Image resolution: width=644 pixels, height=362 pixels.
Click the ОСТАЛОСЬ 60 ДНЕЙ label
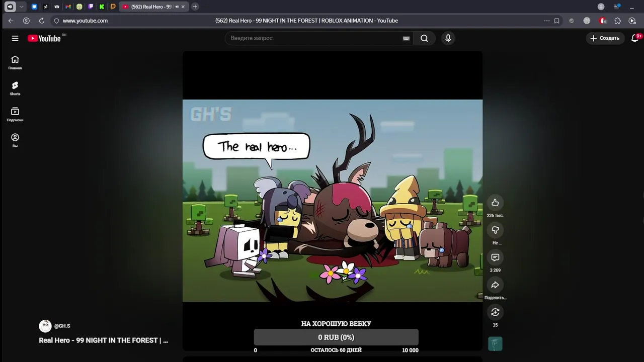[336, 350]
